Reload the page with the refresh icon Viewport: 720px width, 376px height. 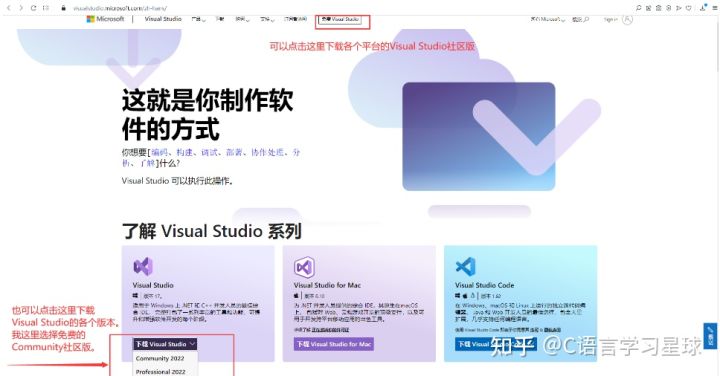34,8
